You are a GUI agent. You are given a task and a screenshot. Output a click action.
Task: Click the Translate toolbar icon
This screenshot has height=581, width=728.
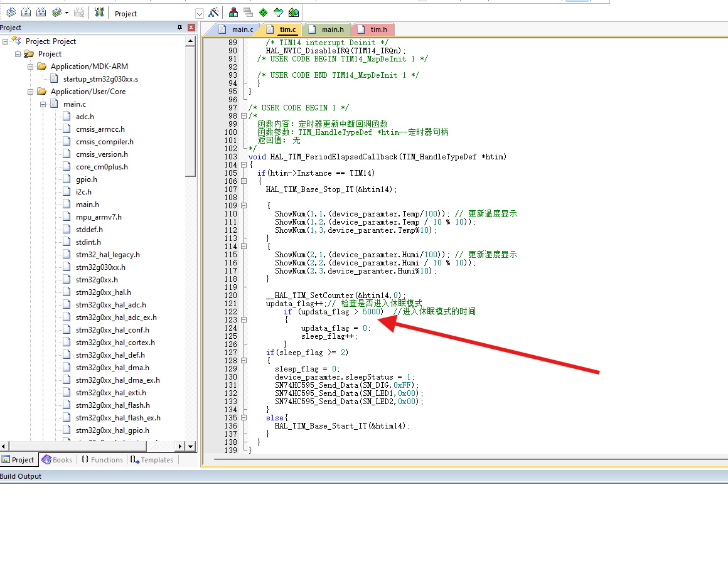pos(11,13)
